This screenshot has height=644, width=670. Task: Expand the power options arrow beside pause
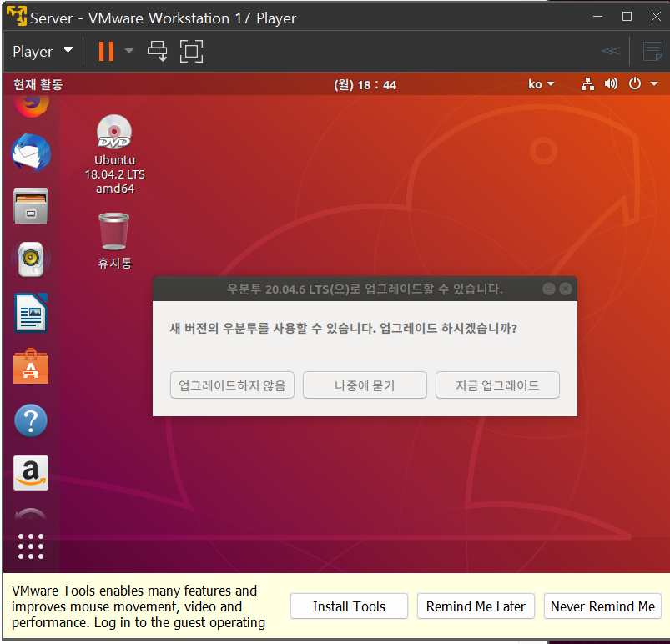[x=129, y=51]
